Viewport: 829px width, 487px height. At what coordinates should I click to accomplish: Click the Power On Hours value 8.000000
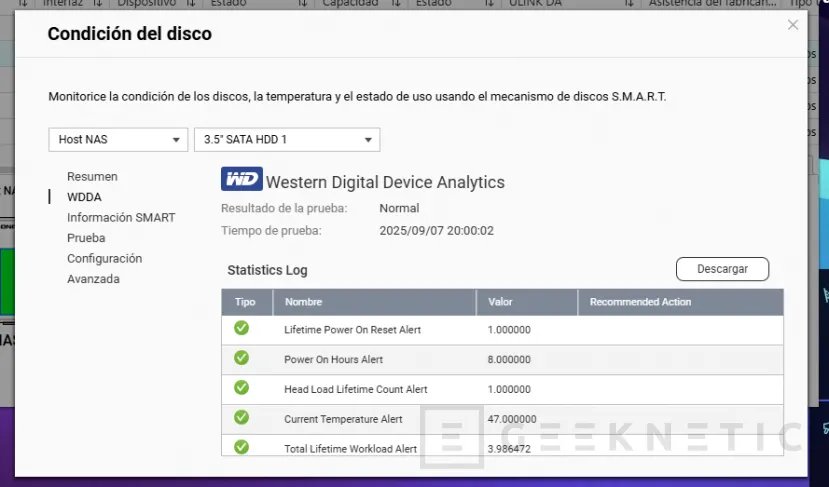509,360
